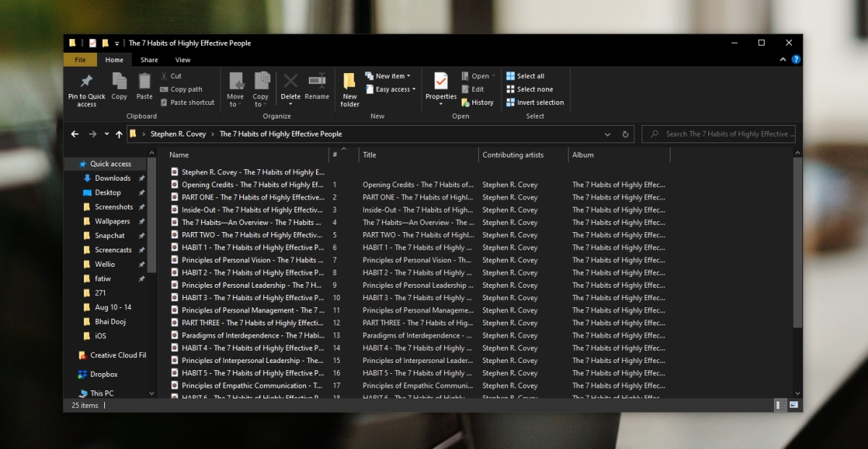The height and width of the screenshot is (449, 868).
Task: Open Dropbox in sidebar
Action: tap(104, 375)
